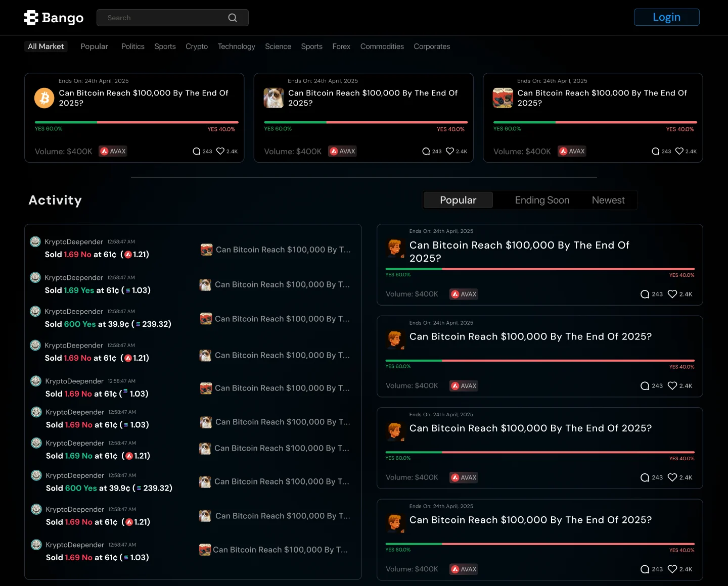Viewport: 728px width, 586px height.
Task: Switch to the Politics category
Action: coord(133,46)
